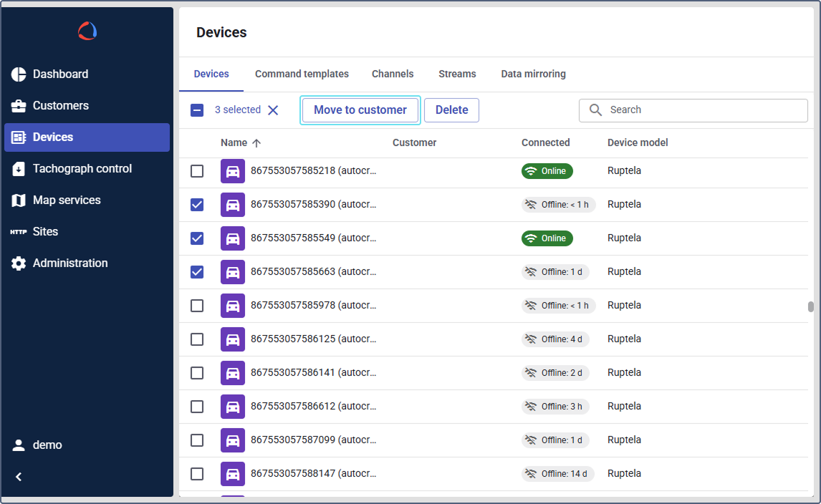Open the Data mirroring tab
821x504 pixels.
[x=533, y=74]
